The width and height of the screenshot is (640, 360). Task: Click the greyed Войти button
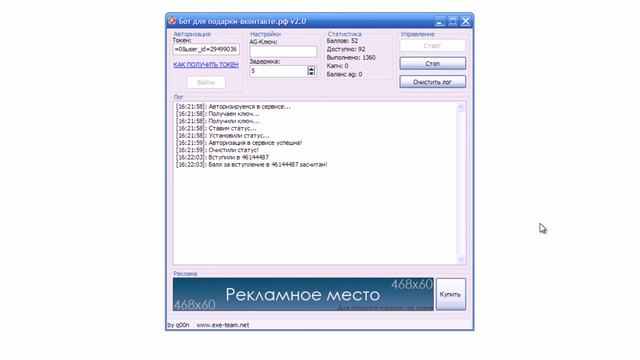click(206, 82)
